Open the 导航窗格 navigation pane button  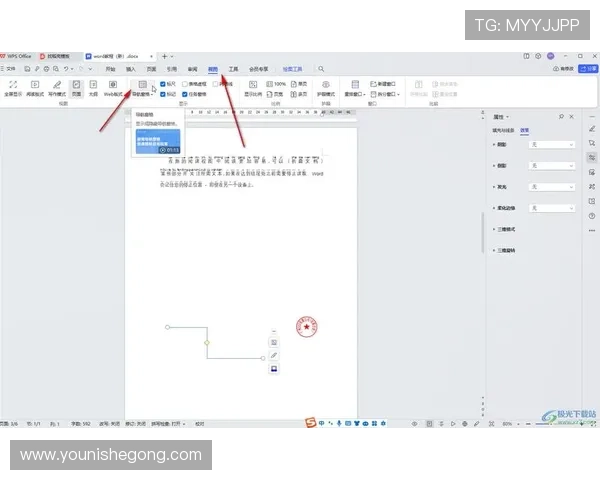pyautogui.click(x=143, y=86)
